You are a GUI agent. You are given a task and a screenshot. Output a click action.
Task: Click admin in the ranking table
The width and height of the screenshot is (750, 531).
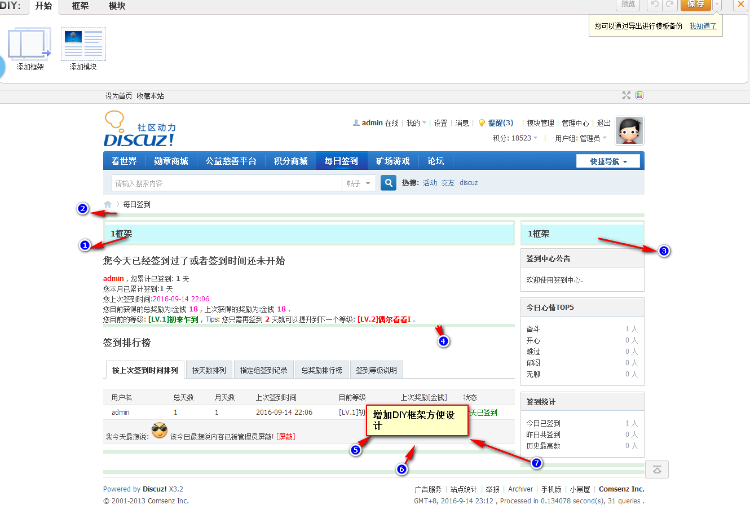click(120, 412)
